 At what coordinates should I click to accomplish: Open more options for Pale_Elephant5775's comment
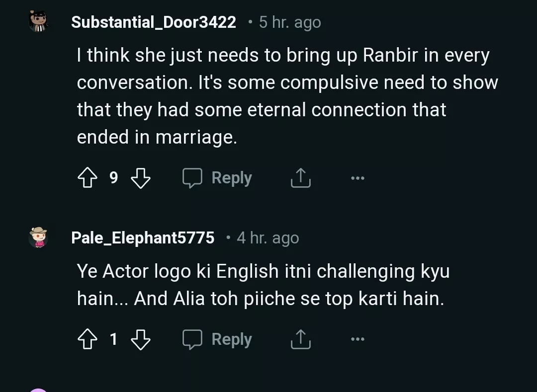click(357, 339)
